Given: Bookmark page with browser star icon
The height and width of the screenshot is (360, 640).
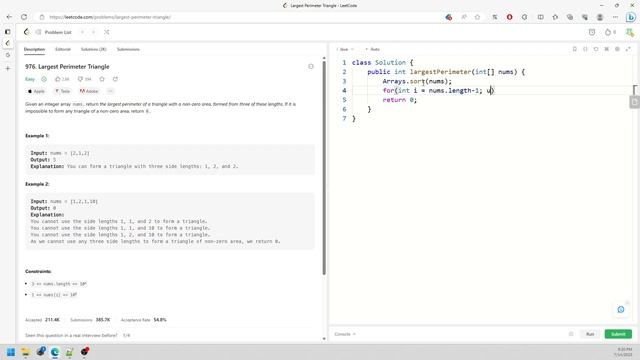Looking at the screenshot, I should point(477,17).
